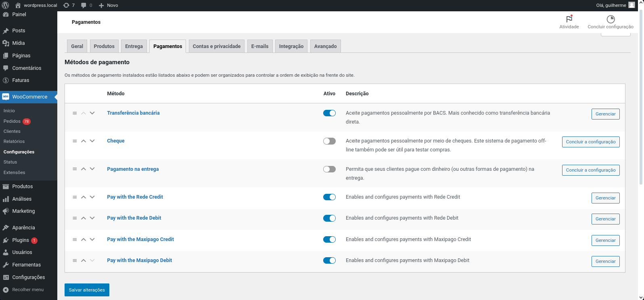Move Cheque down with the down chevron

(x=92, y=141)
